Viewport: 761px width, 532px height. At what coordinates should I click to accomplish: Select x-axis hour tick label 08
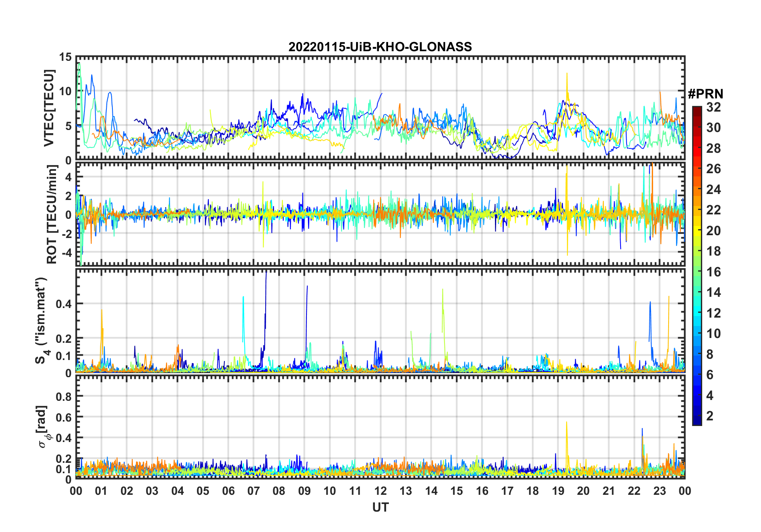click(x=279, y=491)
